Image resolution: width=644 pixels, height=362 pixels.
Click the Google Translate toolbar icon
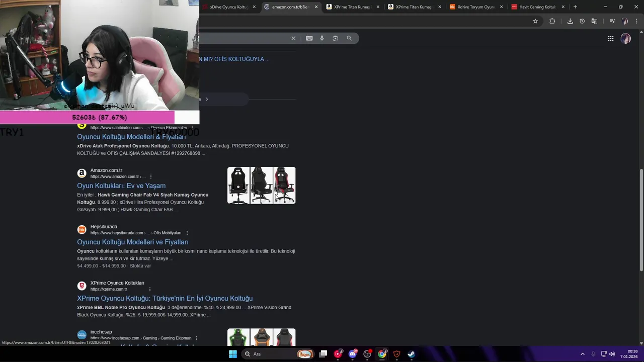(x=594, y=21)
